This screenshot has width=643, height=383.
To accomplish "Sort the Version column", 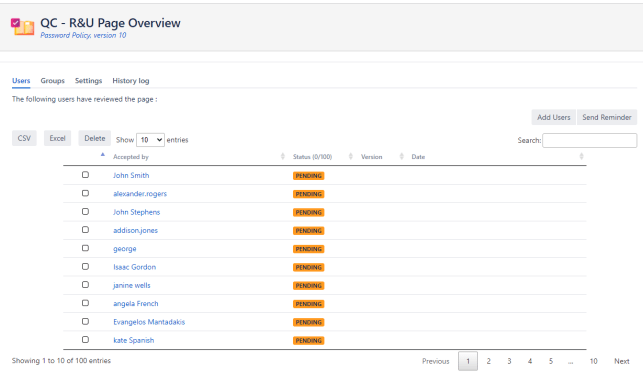I will coord(401,156).
